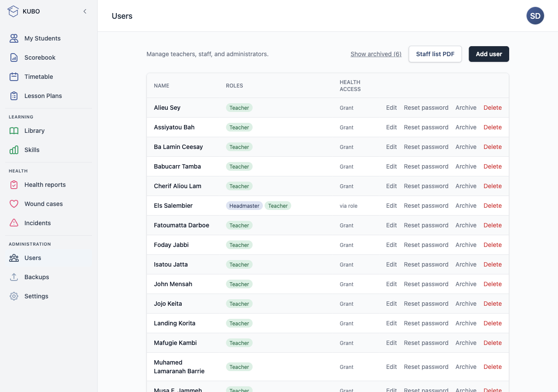Grant health access to Alieu Sey
Image resolution: width=558 pixels, height=392 pixels.
pyautogui.click(x=347, y=108)
